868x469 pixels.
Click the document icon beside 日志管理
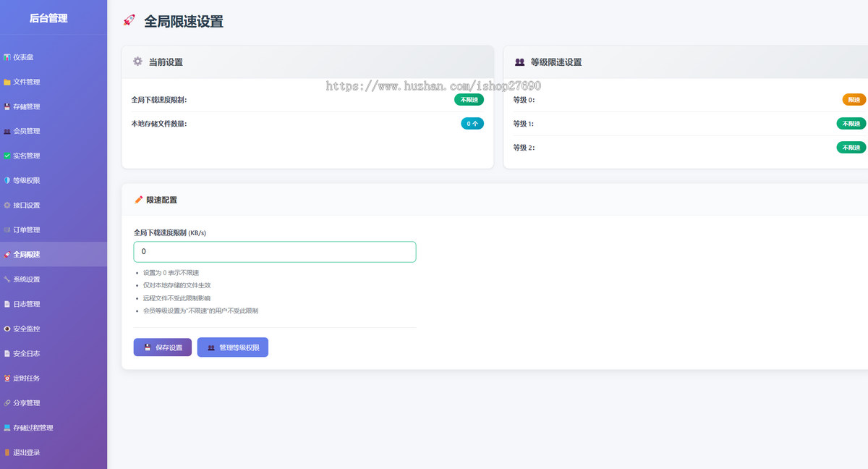coord(7,304)
